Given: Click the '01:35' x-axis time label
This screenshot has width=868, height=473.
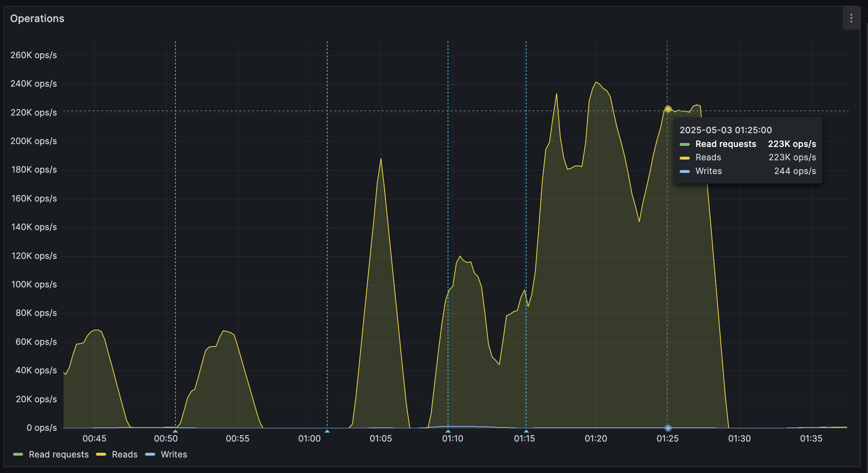Looking at the screenshot, I should click(x=811, y=439).
